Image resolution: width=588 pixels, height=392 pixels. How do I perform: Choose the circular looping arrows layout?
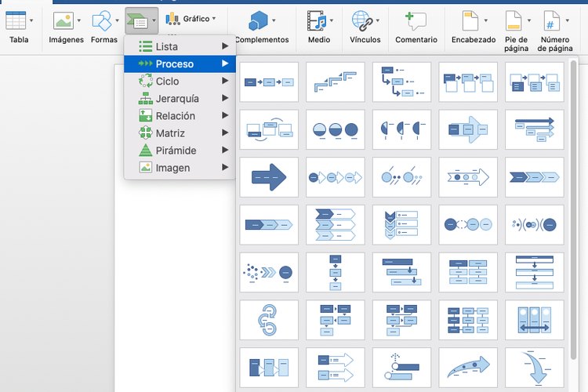click(x=269, y=320)
